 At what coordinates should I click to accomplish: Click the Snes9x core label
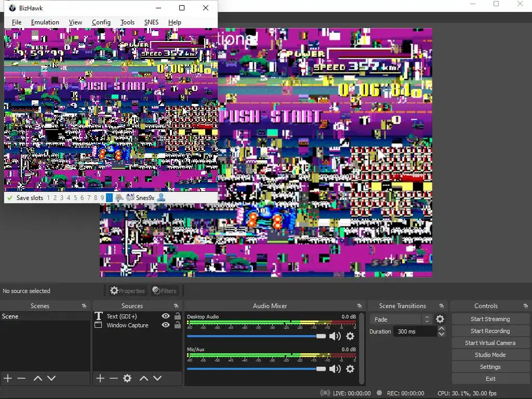[x=145, y=198]
